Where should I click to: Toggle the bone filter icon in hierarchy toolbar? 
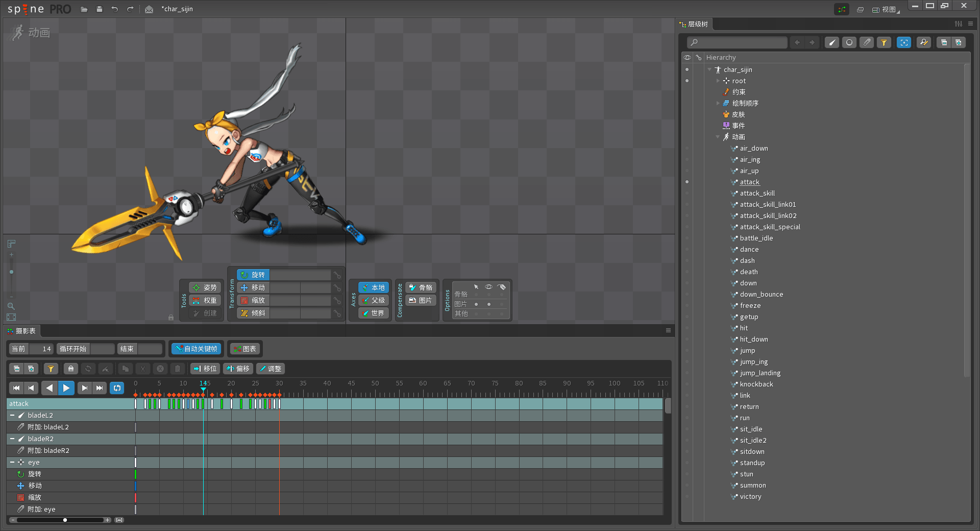coord(832,42)
